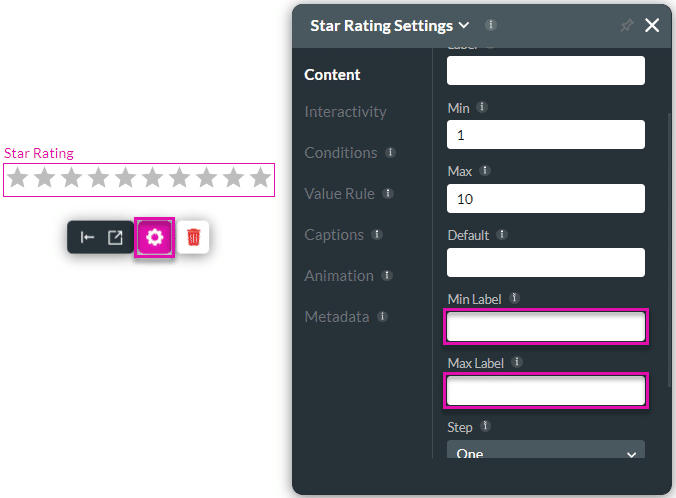Click the info icon next to Conditions
676x498 pixels.
(391, 153)
